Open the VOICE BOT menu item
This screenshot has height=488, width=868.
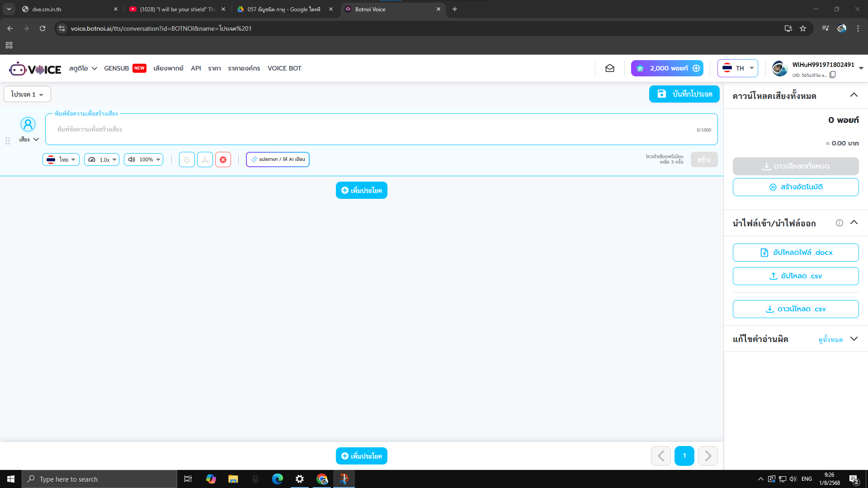(x=284, y=68)
